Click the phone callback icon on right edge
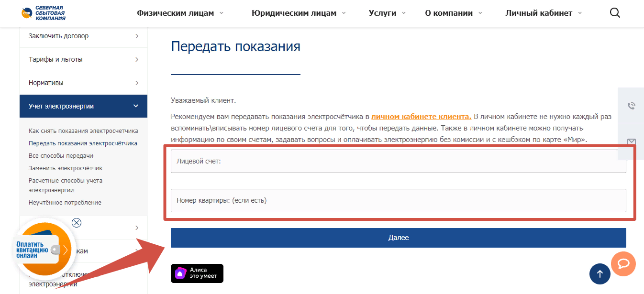The width and height of the screenshot is (644, 294). click(631, 106)
